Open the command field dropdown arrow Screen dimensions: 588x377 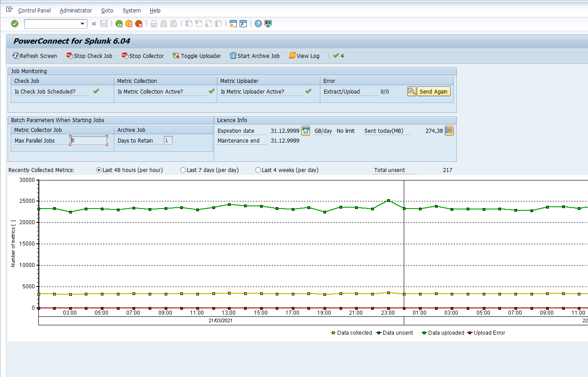(82, 24)
